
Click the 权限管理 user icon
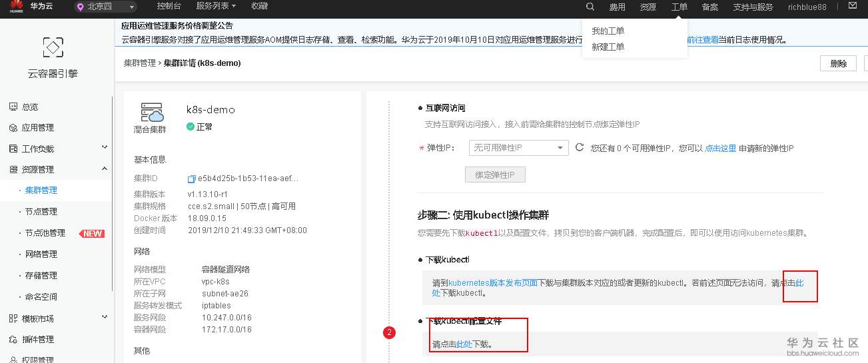(13, 360)
